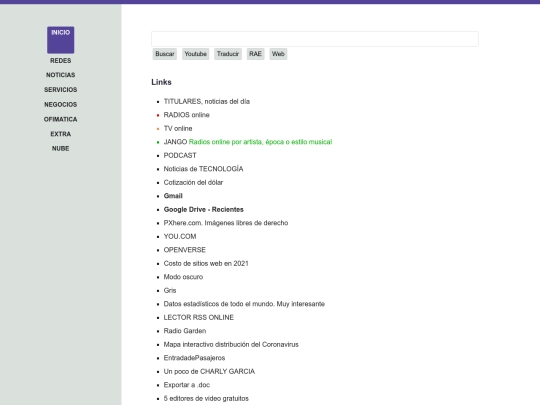540x405 pixels.
Task: Open Datos estadísticos de todo el mundo
Action: pyautogui.click(x=244, y=304)
